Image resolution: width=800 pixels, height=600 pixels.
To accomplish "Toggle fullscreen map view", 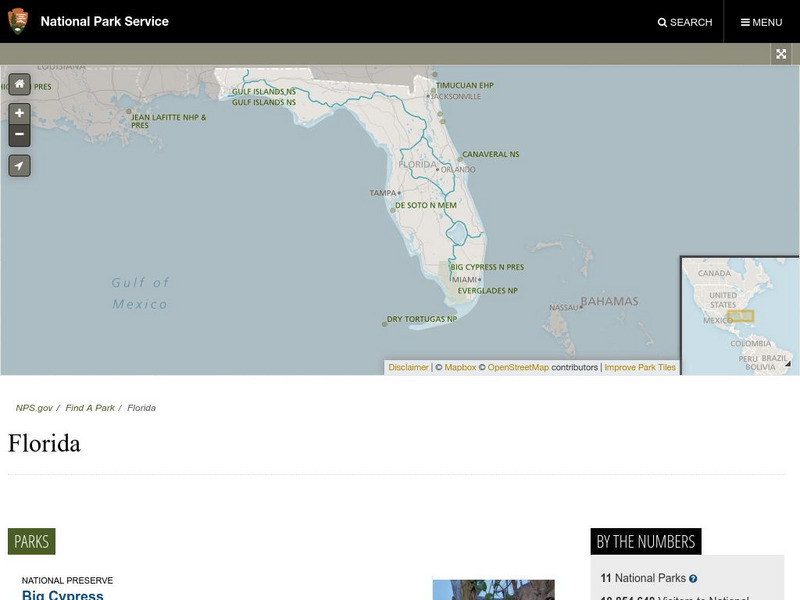I will pyautogui.click(x=781, y=55).
